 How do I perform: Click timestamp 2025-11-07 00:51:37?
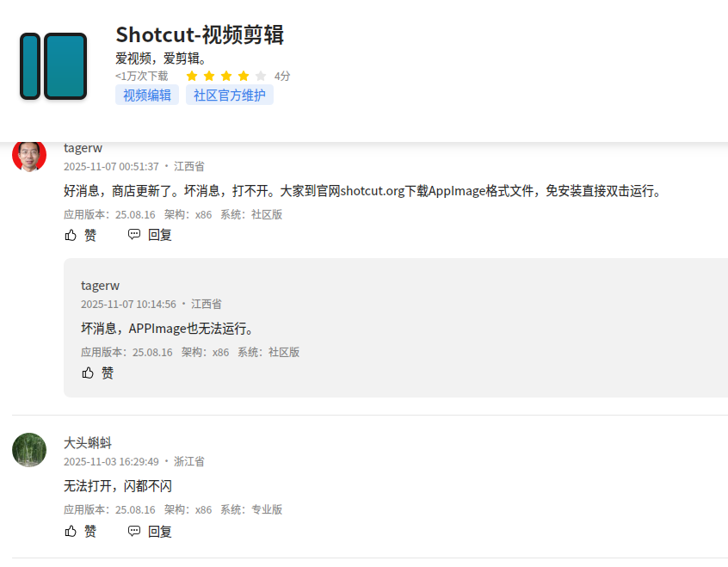[x=111, y=166]
